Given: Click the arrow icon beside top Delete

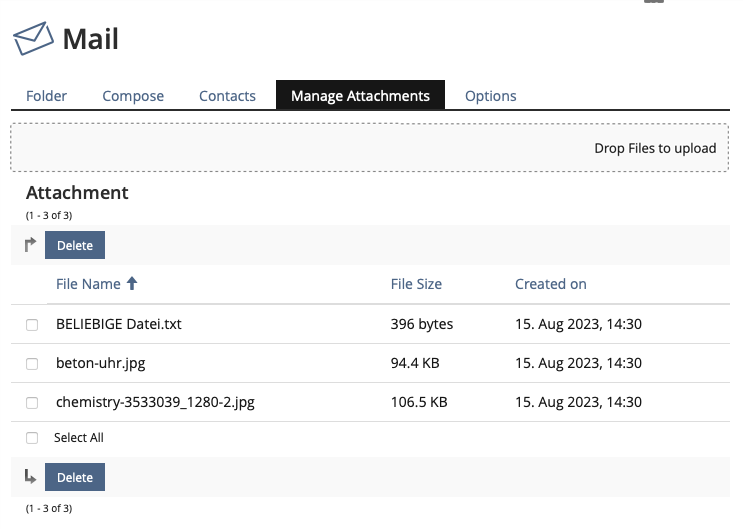Looking at the screenshot, I should (x=30, y=245).
